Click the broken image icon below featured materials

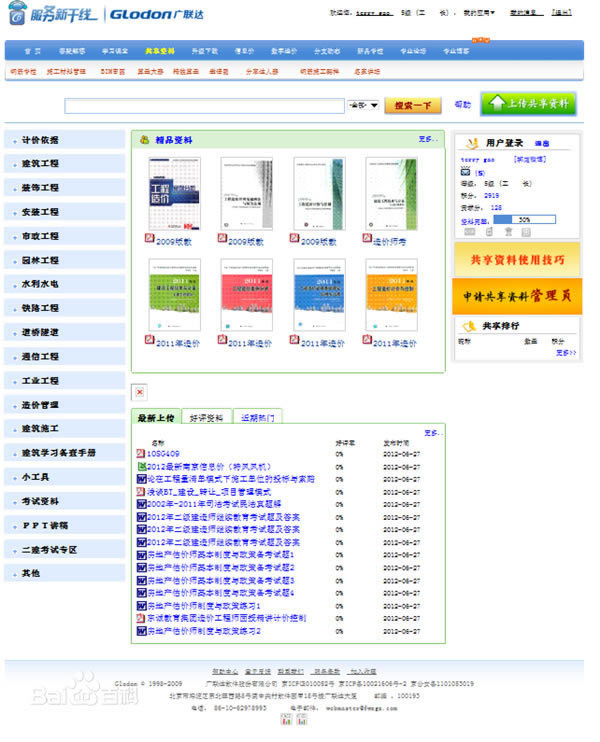(139, 392)
